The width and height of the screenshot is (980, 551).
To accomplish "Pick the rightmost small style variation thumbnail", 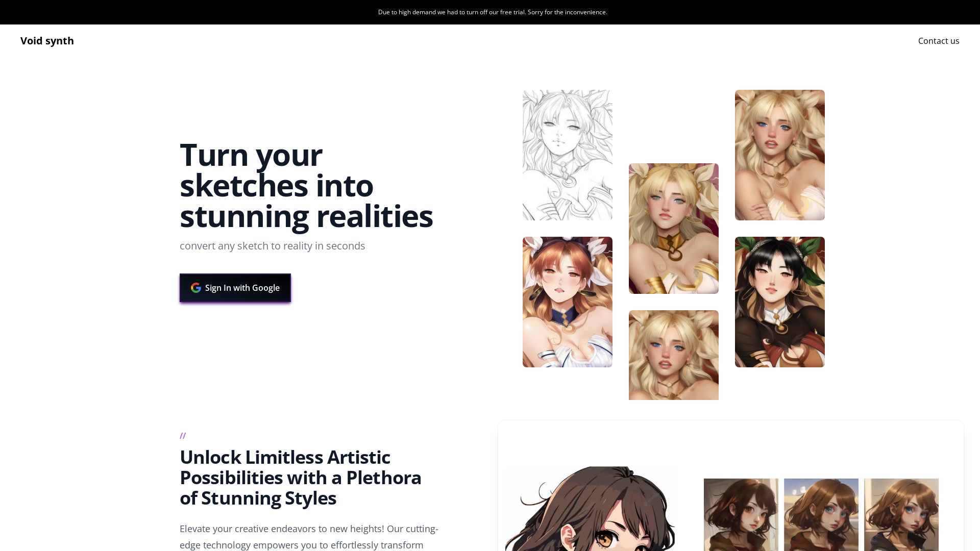I will pyautogui.click(x=901, y=514).
